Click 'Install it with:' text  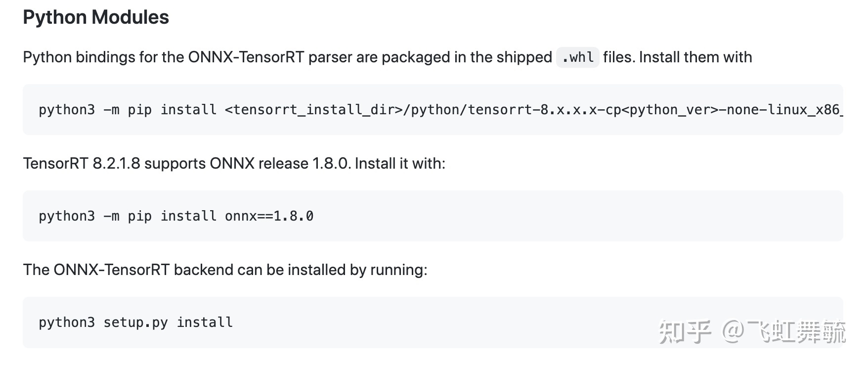[400, 164]
